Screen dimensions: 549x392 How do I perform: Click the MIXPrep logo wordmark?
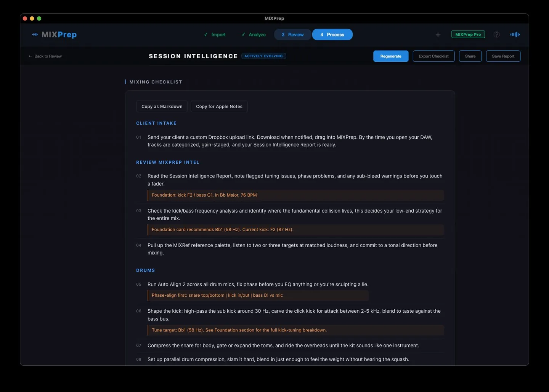point(59,35)
